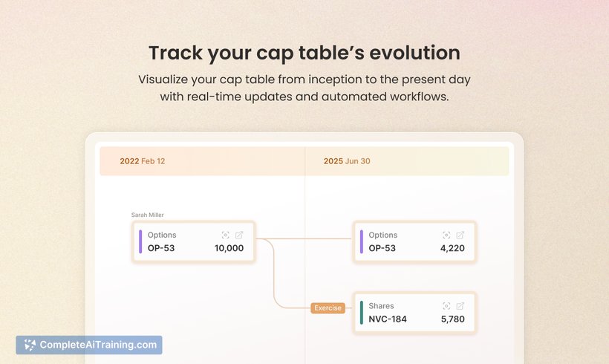Open the CompleteAiTraining.com watermark link
The image size is (609, 364).
[x=89, y=345]
